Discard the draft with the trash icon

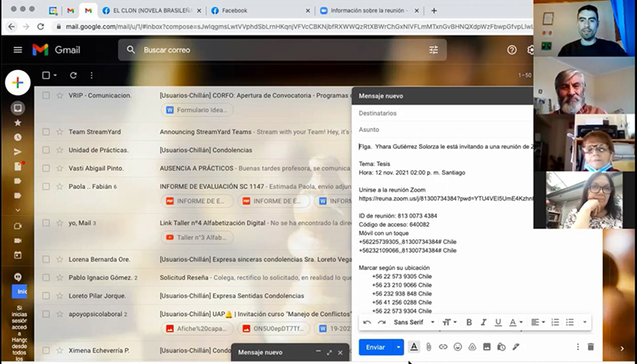pos(591,347)
